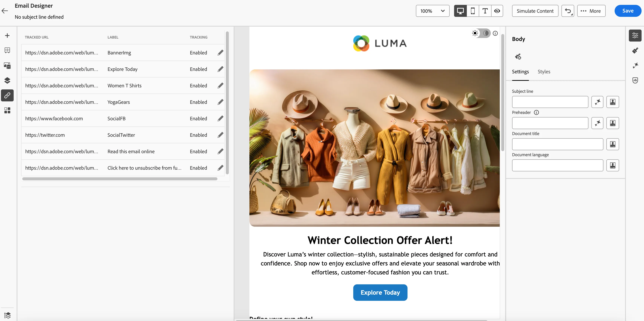644x321 pixels.
Task: Click the blue Save button
Action: point(628,11)
